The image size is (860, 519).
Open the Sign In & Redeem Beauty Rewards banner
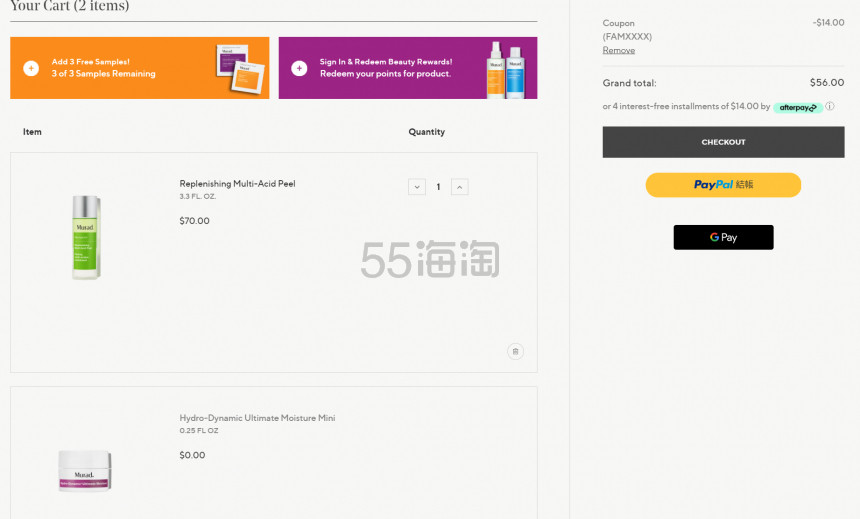pos(408,68)
